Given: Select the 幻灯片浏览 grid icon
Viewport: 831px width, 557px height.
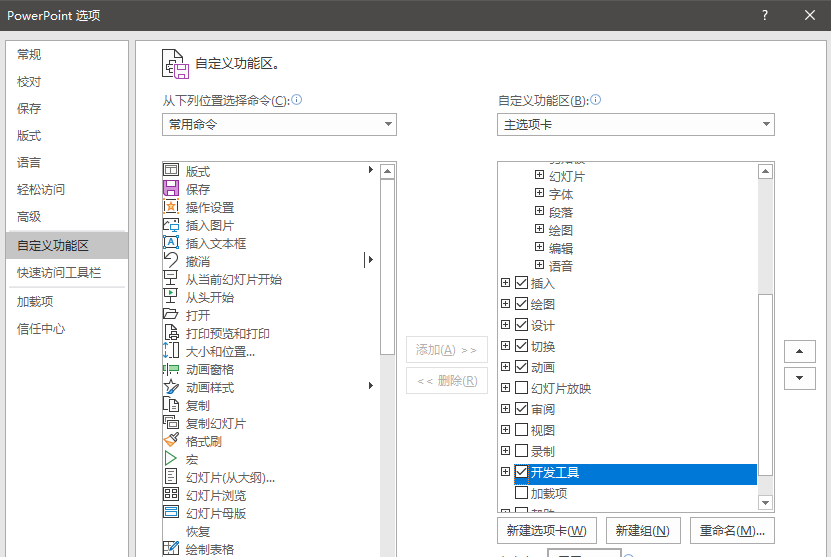Looking at the screenshot, I should pos(171,494).
